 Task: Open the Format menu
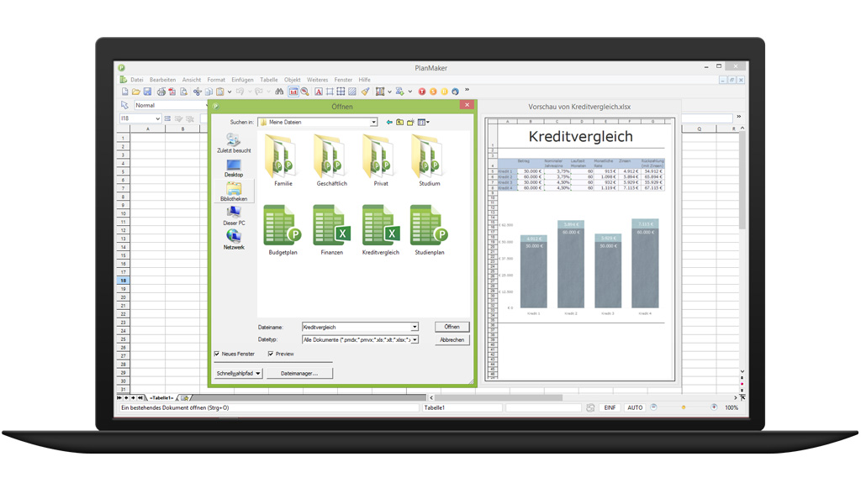click(216, 80)
